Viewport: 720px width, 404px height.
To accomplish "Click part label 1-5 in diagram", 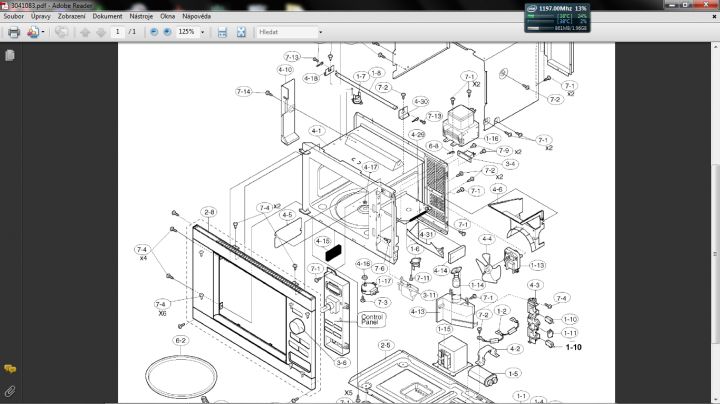I will (513, 374).
